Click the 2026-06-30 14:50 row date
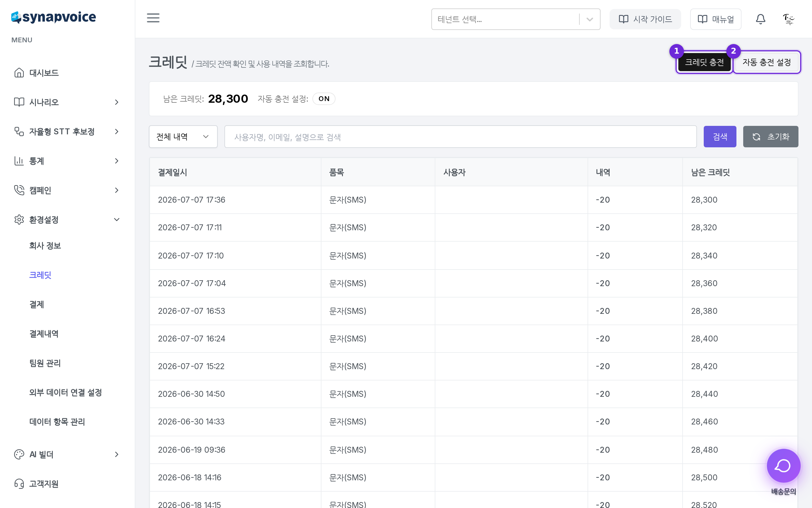Screen dimensions: 812x508 [191, 394]
